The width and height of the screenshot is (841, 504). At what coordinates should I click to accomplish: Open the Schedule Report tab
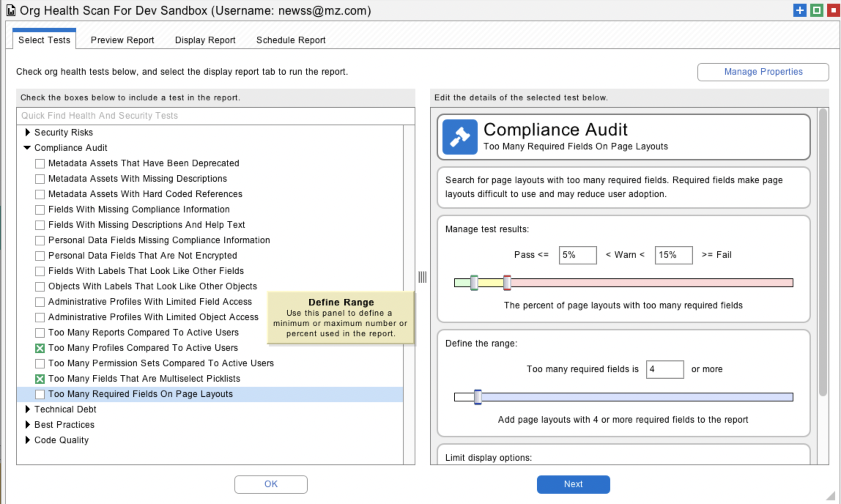[290, 40]
